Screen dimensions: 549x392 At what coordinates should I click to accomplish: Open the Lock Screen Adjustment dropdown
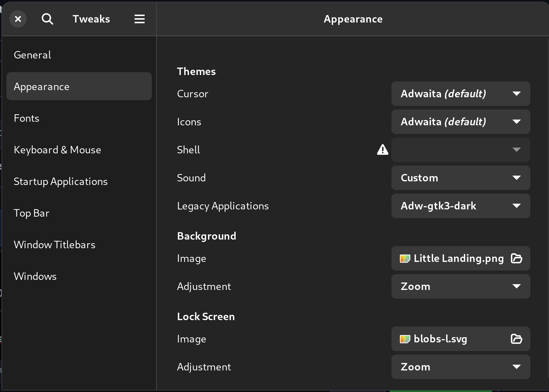460,367
